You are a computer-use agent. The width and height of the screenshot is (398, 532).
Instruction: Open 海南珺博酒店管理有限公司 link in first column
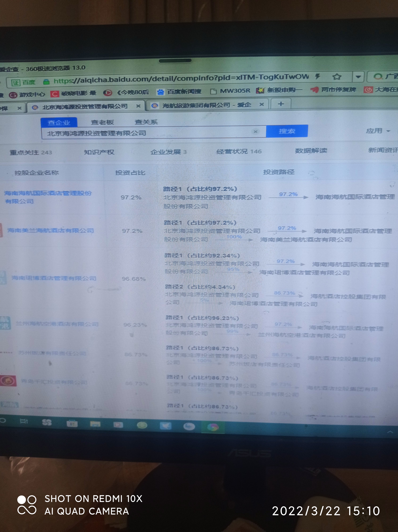pyautogui.click(x=54, y=278)
